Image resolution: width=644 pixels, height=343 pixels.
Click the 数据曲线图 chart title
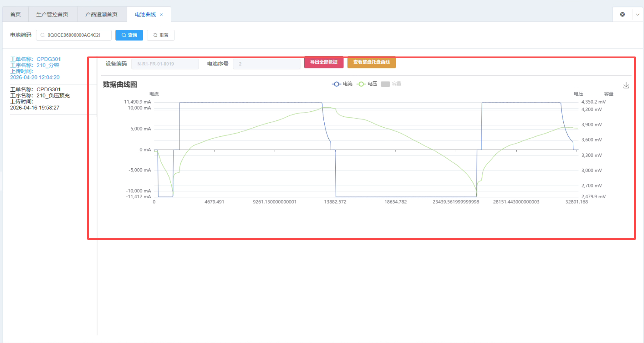(x=120, y=84)
